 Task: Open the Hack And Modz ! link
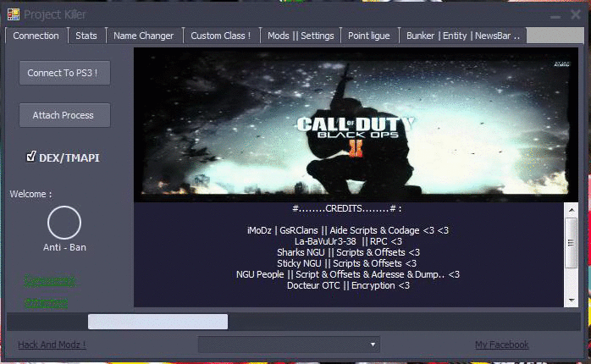point(52,345)
